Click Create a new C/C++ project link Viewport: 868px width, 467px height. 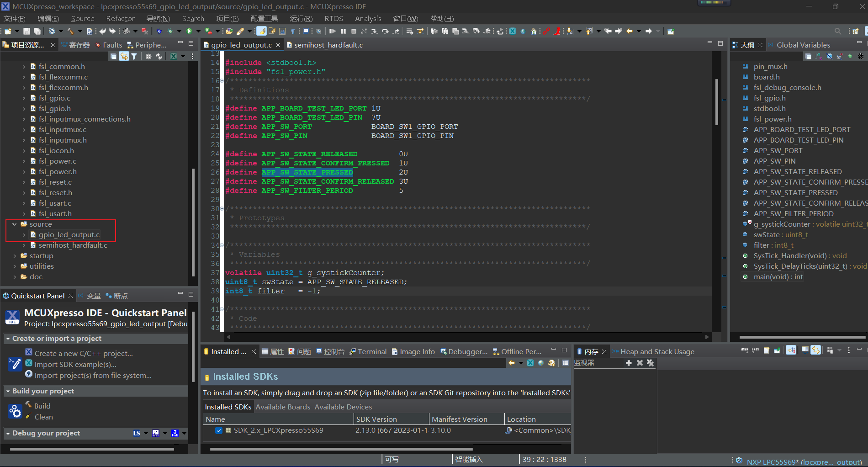pos(84,353)
